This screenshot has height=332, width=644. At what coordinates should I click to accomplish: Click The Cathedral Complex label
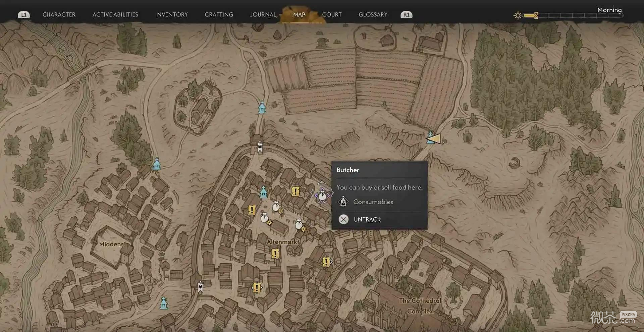420,306
